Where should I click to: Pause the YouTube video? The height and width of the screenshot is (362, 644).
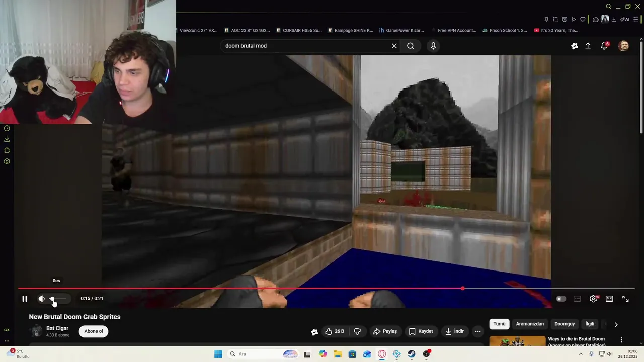coord(25,299)
